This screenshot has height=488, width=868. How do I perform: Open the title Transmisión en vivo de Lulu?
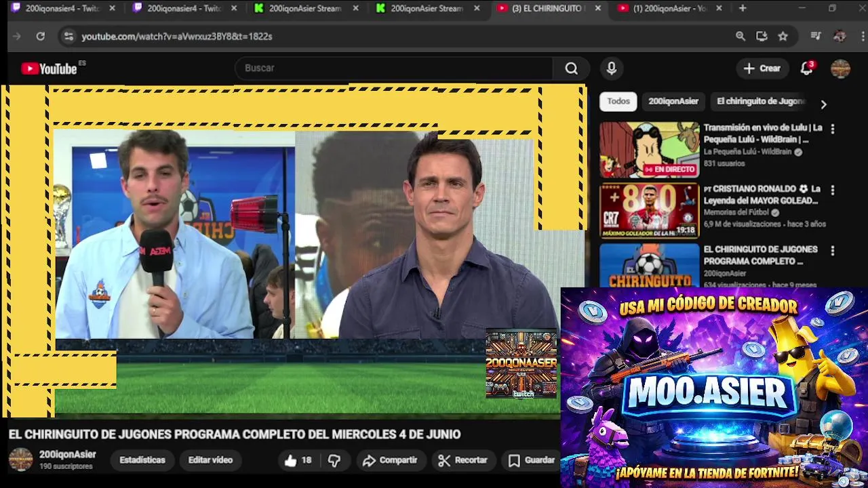tap(763, 134)
